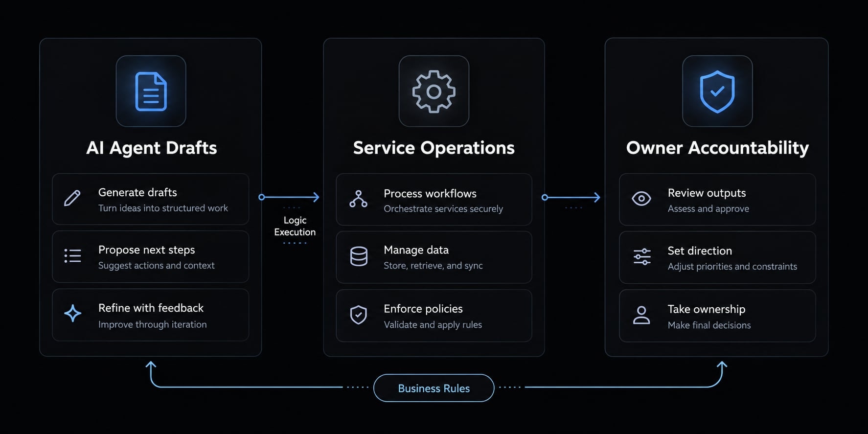This screenshot has height=434, width=868.
Task: Click the 'Refine with feedback' title
Action: 151,308
